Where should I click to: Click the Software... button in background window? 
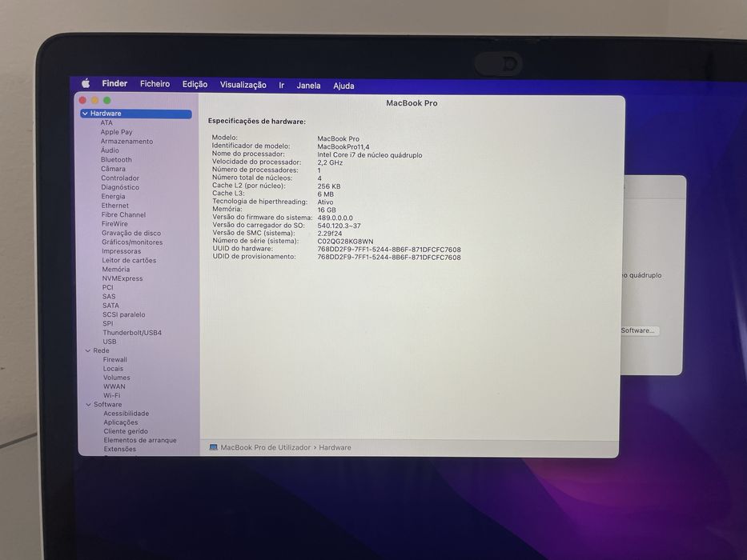coord(640,330)
